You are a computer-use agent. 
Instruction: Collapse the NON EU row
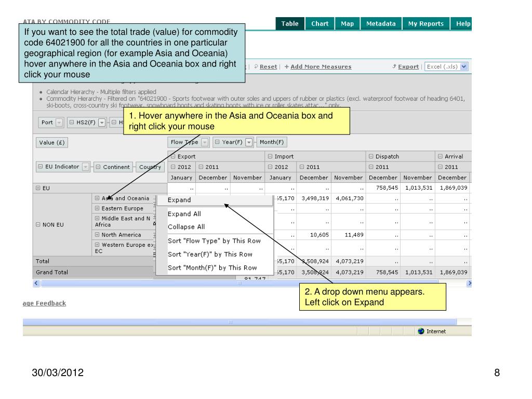pos(38,224)
